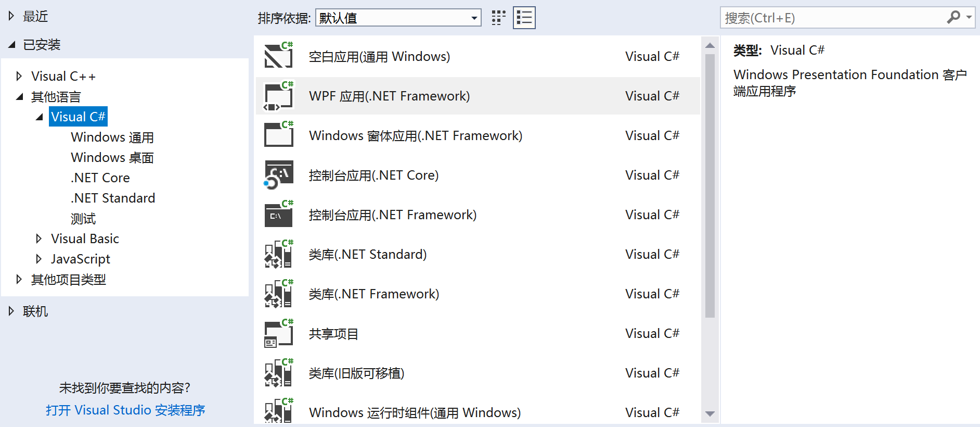The image size is (980, 427).
Task: Select the Windows 运行时组件(通用 Windows) icon
Action: coord(278,411)
